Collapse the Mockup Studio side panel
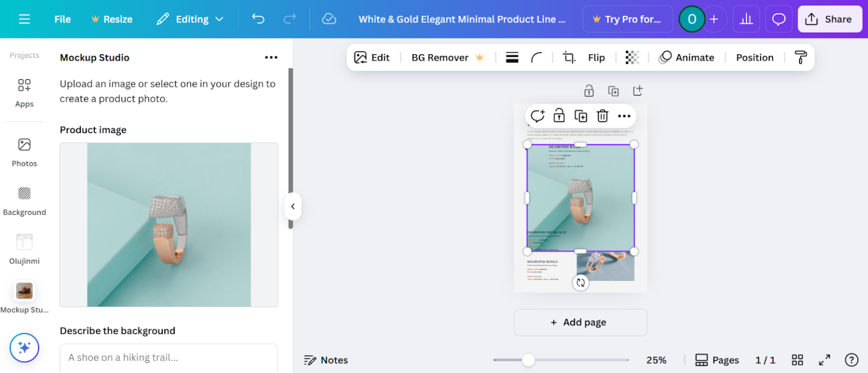The image size is (868, 373). click(293, 206)
